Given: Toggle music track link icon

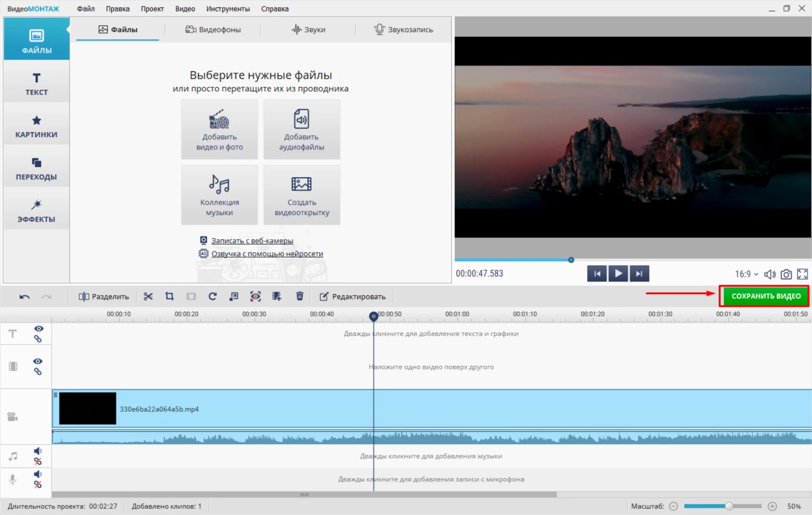Looking at the screenshot, I should click(x=38, y=461).
